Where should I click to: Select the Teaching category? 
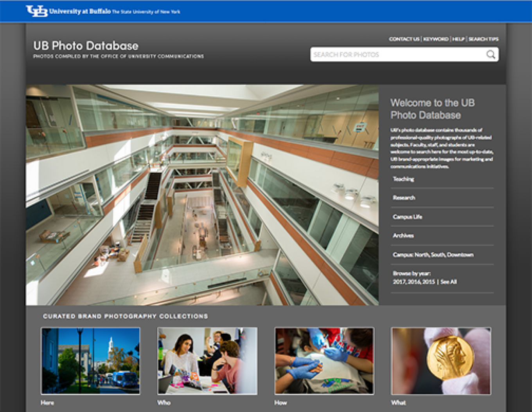point(403,179)
